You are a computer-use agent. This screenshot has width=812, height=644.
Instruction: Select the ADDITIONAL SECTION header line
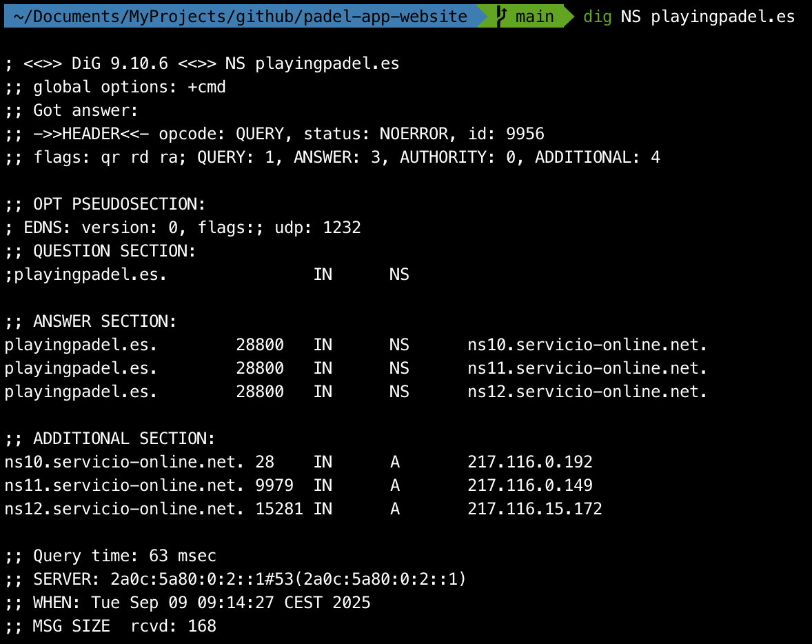coord(107,438)
